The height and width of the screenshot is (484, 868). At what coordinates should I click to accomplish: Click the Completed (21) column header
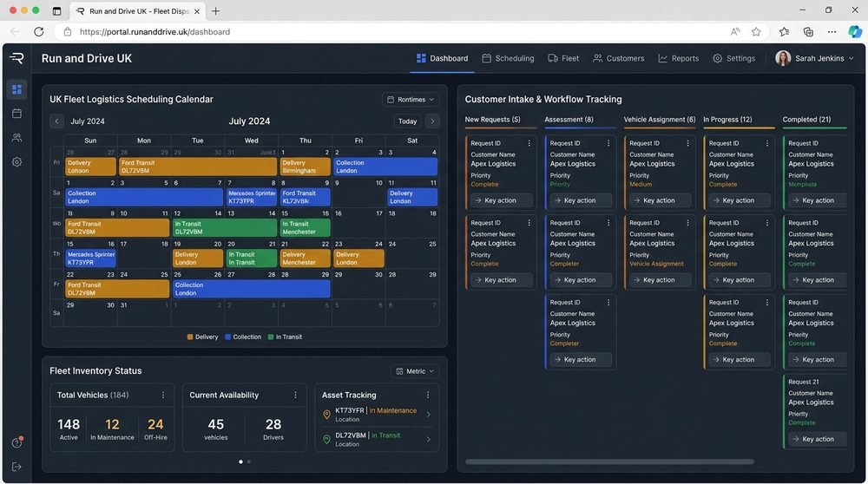tap(806, 120)
